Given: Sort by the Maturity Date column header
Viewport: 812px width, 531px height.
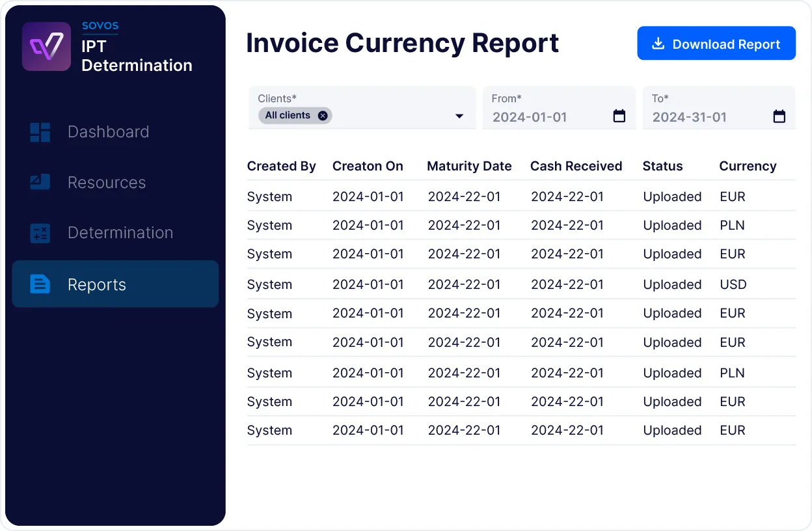Looking at the screenshot, I should point(469,167).
